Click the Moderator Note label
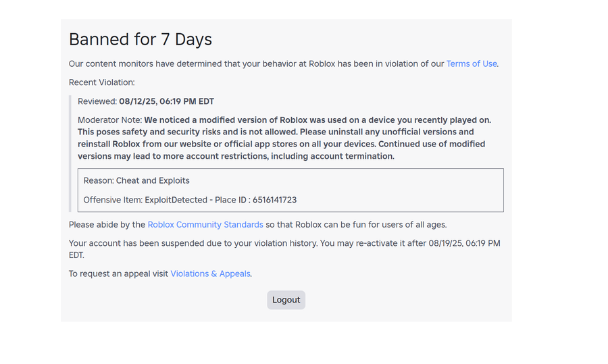Viewport: 608px width, 364px height. pos(109,120)
